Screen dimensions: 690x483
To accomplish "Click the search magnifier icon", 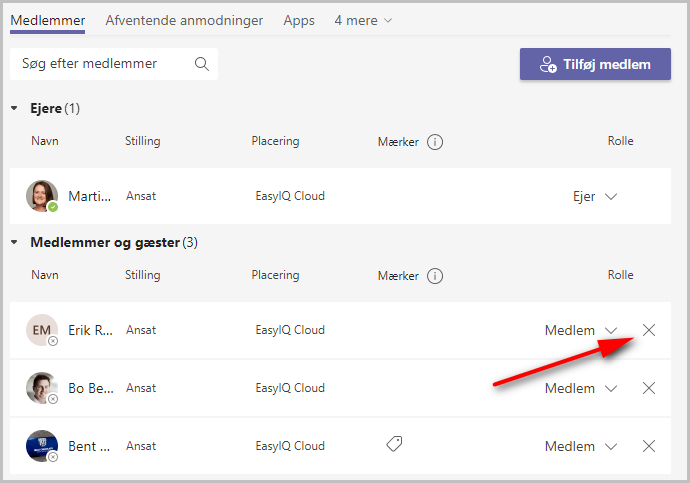I will [x=202, y=64].
